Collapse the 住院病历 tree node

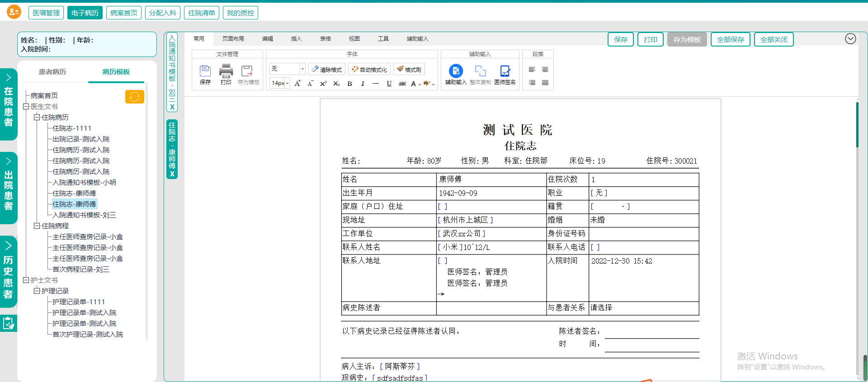(37, 118)
